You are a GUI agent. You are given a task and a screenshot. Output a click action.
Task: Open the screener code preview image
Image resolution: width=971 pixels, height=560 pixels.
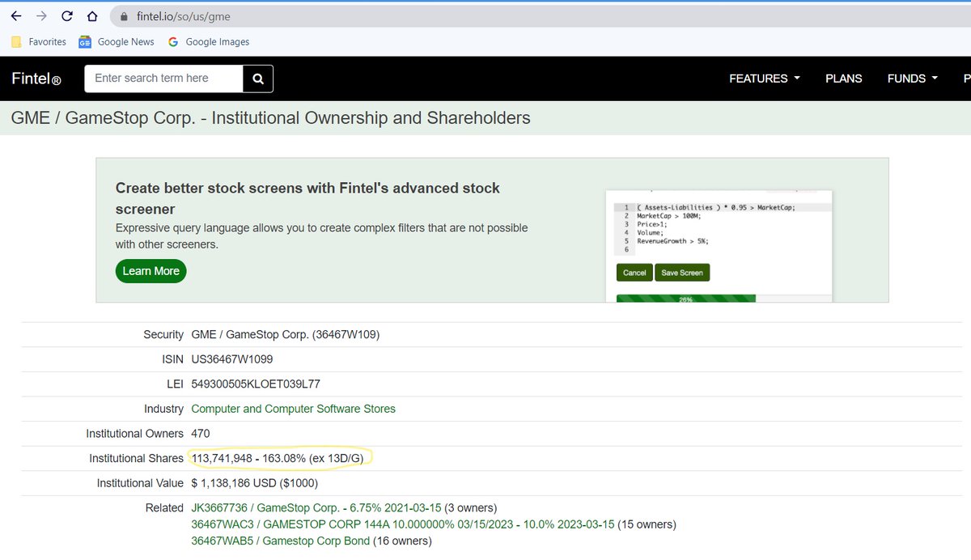[x=719, y=247]
